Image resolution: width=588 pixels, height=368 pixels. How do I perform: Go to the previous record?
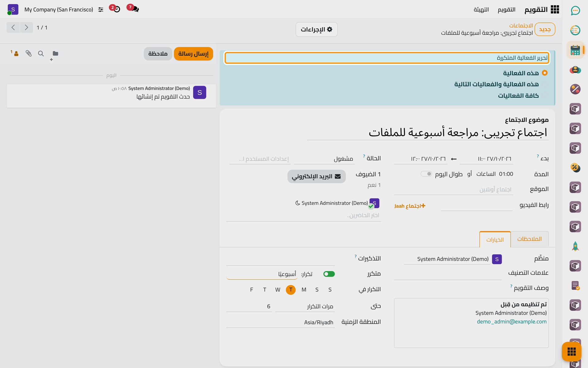13,28
